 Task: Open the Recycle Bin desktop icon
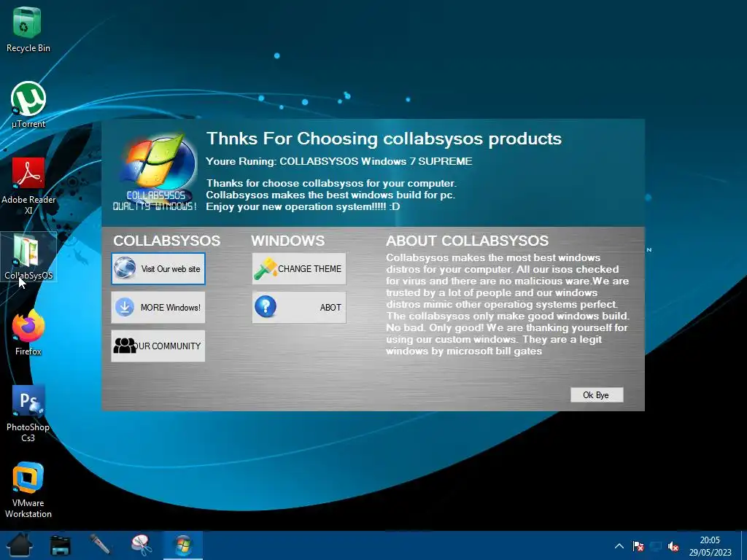28,29
